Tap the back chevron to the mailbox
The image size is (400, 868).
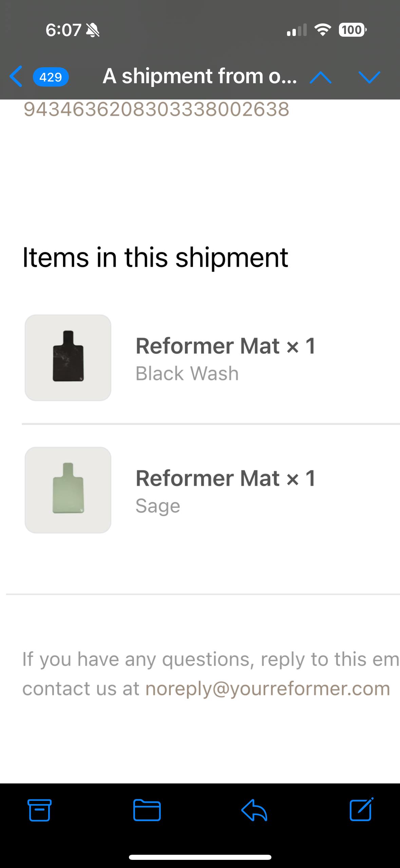[x=16, y=76]
